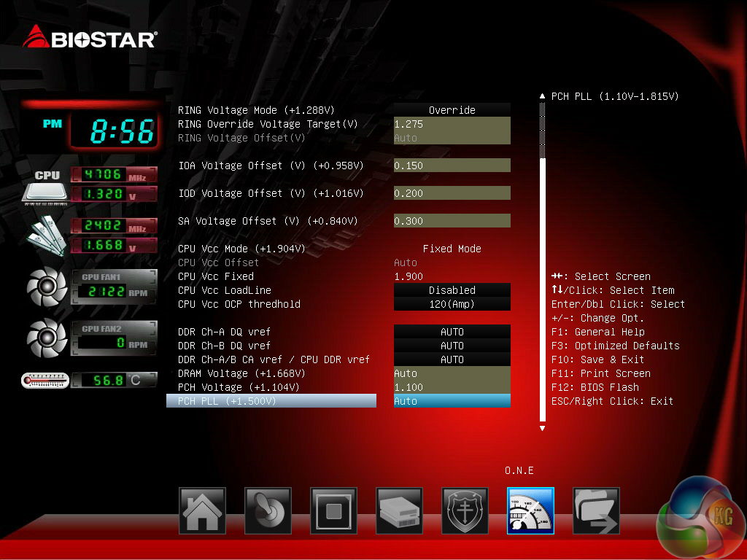Select SA Voltage Offset label
The width and height of the screenshot is (747, 560).
(x=267, y=220)
